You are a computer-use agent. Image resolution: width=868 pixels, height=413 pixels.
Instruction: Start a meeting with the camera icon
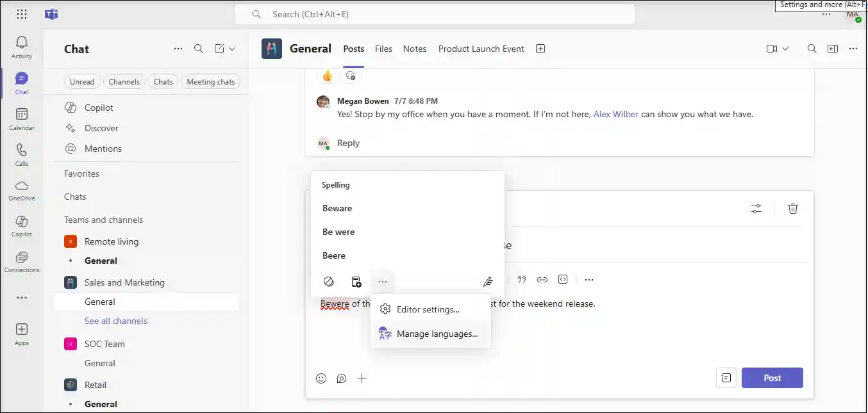point(772,49)
